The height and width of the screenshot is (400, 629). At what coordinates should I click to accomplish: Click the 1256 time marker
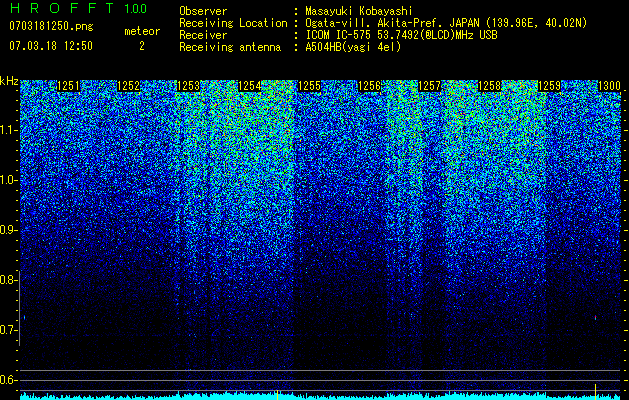click(369, 86)
